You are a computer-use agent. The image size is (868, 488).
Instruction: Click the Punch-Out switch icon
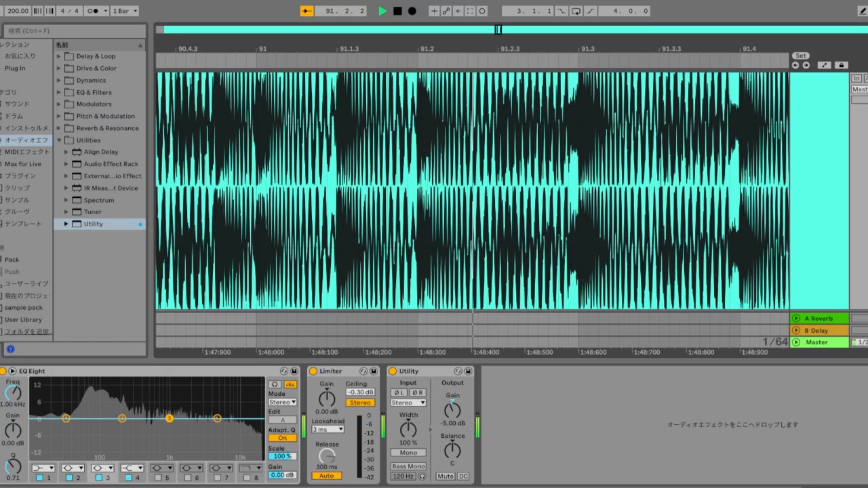point(591,11)
